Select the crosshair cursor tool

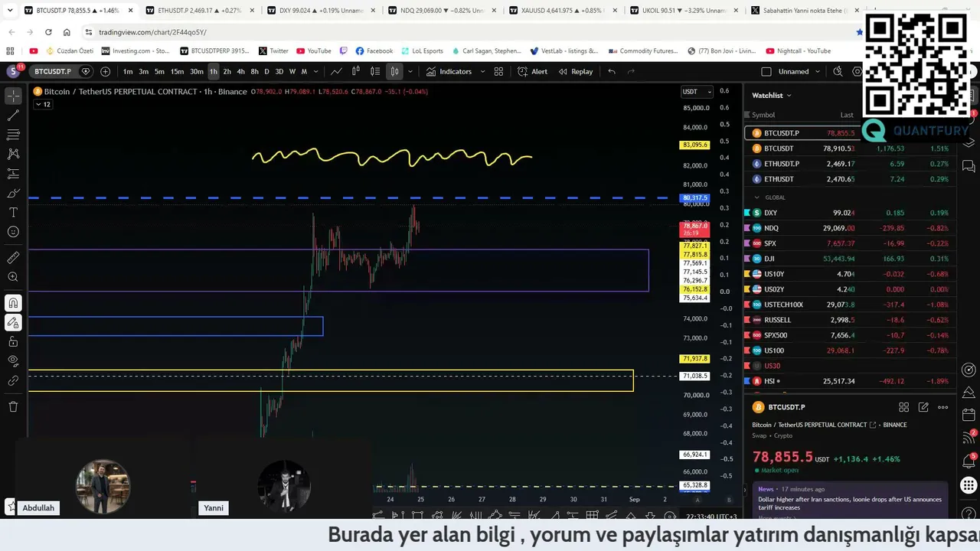coord(13,96)
